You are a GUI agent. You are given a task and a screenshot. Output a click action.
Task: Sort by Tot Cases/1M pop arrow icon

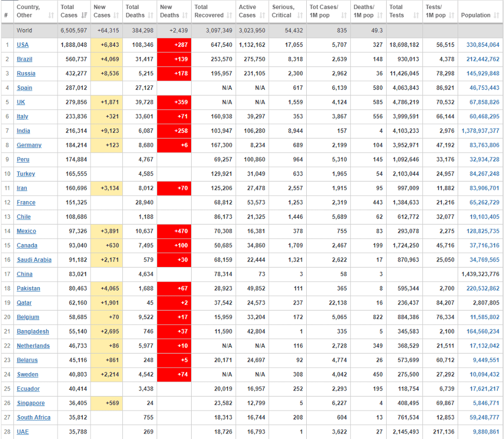point(344,15)
